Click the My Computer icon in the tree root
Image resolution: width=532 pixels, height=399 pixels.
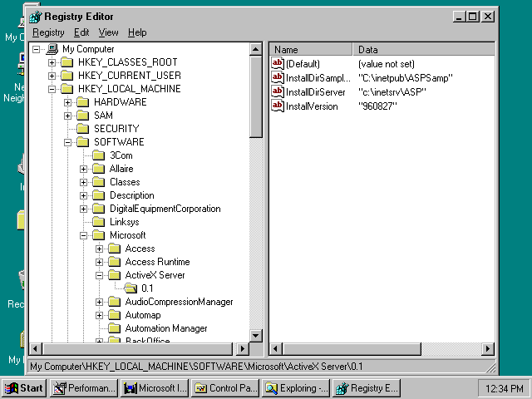tap(52, 49)
